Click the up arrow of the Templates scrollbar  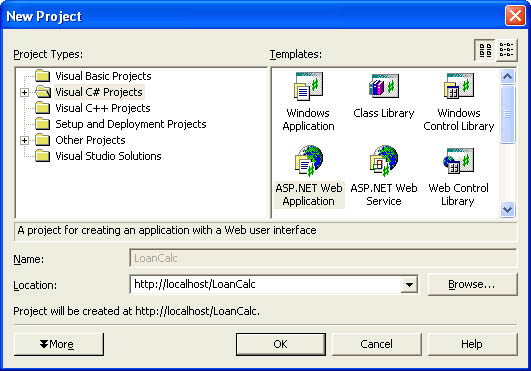(x=507, y=76)
